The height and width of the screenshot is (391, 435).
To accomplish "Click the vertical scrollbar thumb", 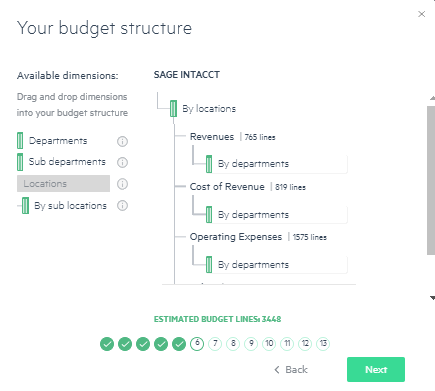I will 431,181.
